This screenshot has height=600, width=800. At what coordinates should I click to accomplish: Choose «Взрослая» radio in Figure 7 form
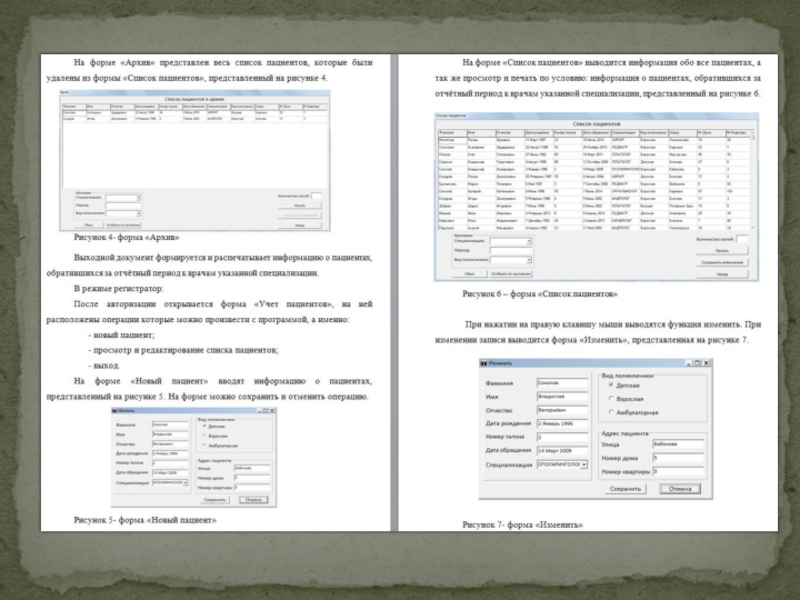(611, 398)
